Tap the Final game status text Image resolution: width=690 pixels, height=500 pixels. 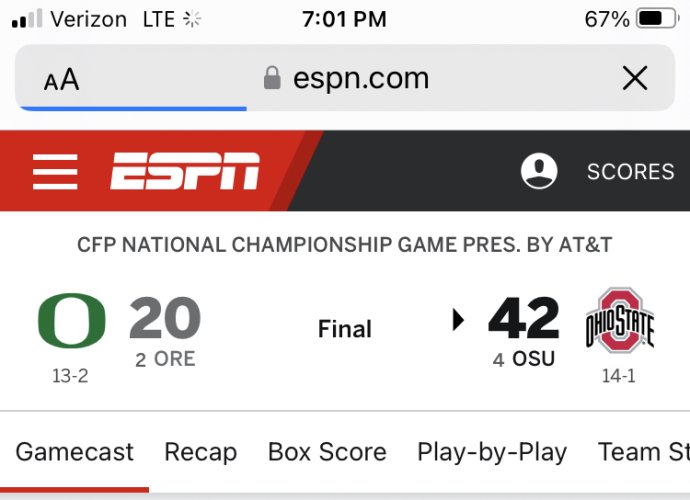click(345, 329)
